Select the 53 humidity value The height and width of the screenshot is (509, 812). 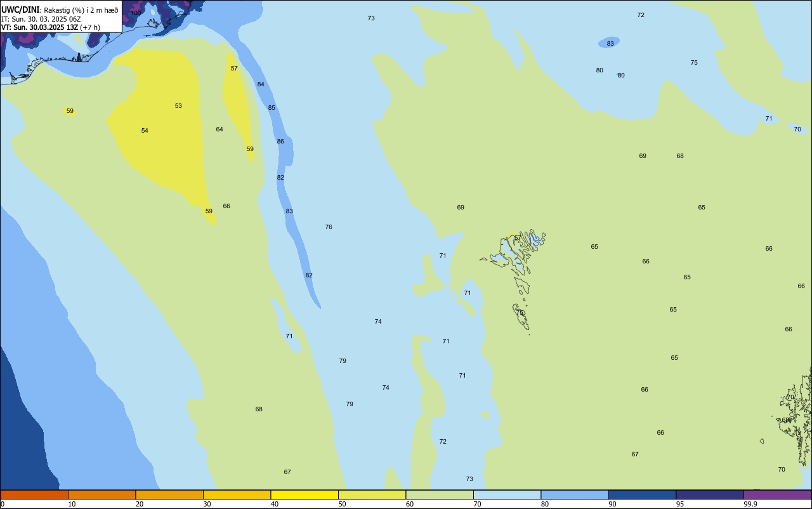click(178, 106)
